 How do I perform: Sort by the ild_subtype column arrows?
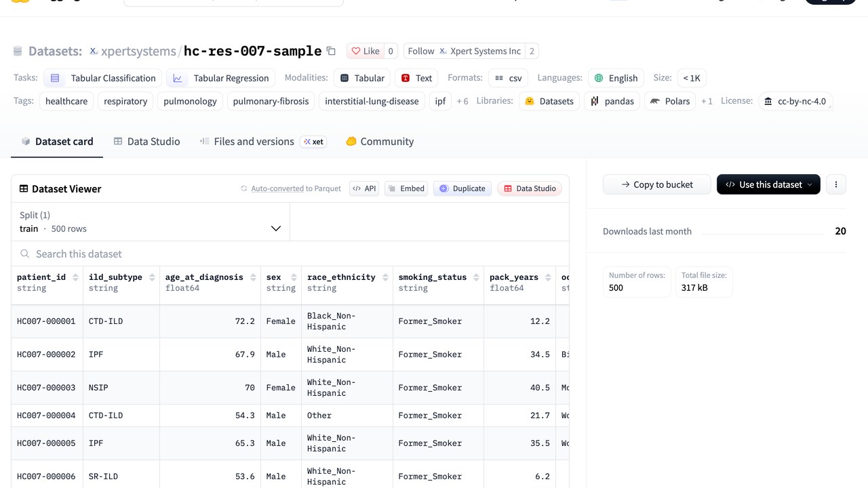(151, 277)
